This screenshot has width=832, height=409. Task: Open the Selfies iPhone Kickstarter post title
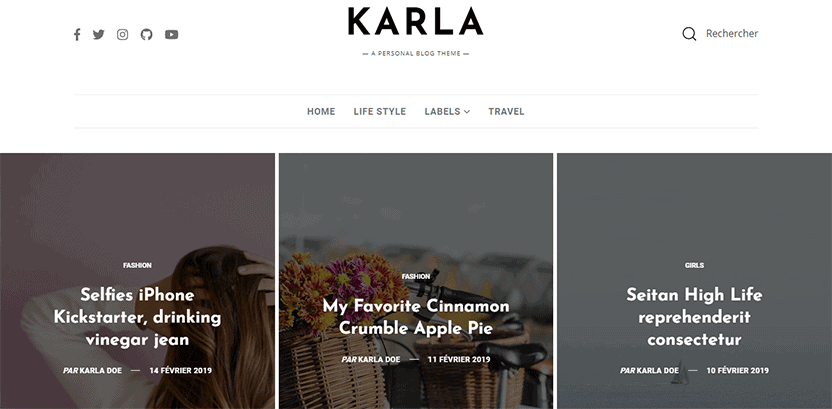pyautogui.click(x=137, y=317)
